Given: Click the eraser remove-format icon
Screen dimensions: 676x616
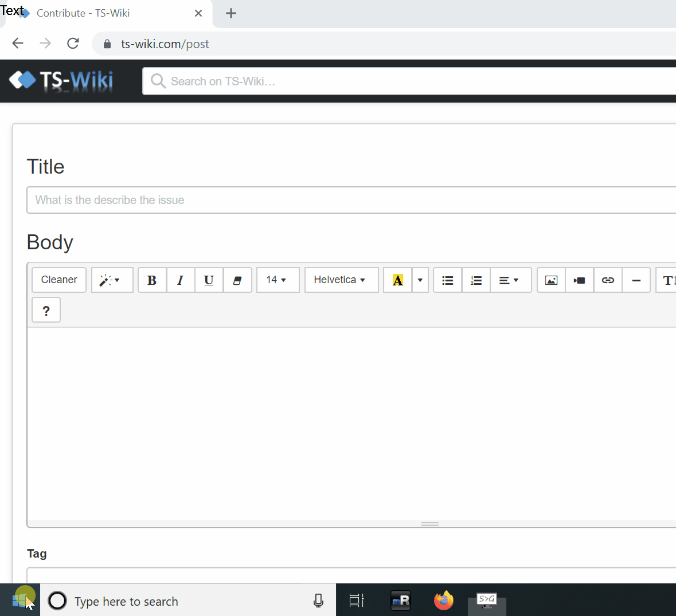Looking at the screenshot, I should (x=237, y=280).
